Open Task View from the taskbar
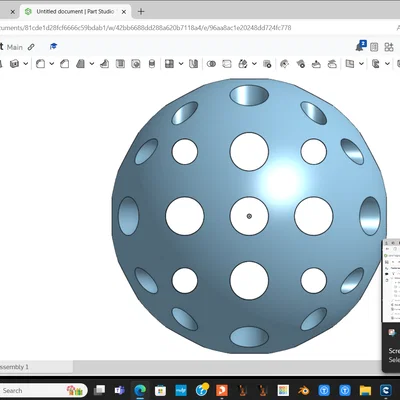 click(99, 390)
